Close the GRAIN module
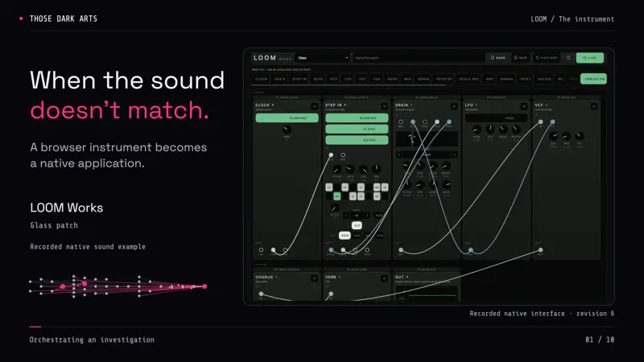 click(454, 106)
